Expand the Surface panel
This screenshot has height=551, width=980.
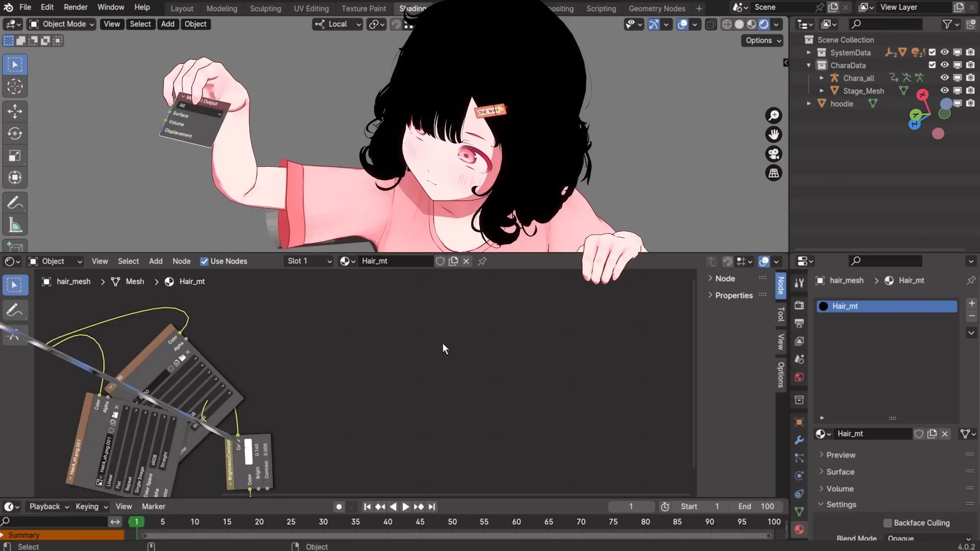[840, 472]
